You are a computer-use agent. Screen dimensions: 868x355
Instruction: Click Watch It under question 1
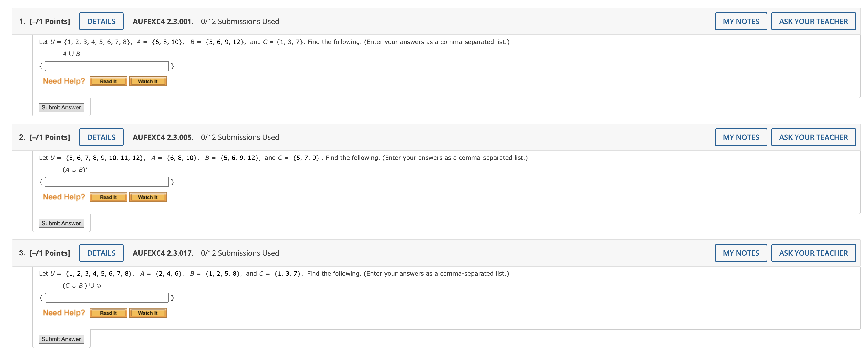[x=148, y=81]
